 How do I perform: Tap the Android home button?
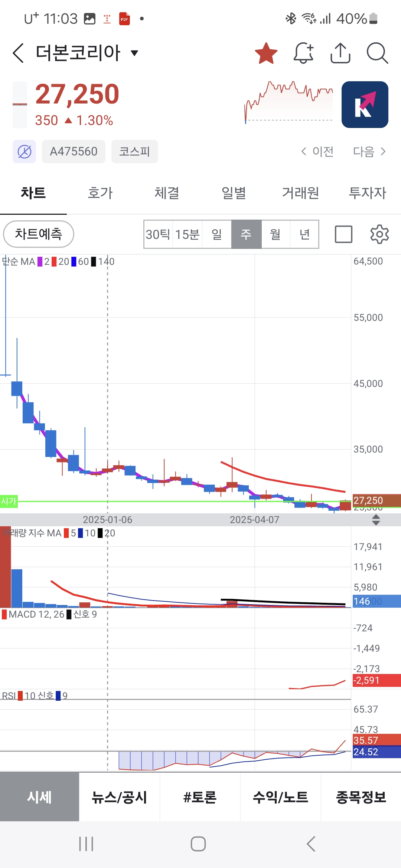pyautogui.click(x=198, y=844)
